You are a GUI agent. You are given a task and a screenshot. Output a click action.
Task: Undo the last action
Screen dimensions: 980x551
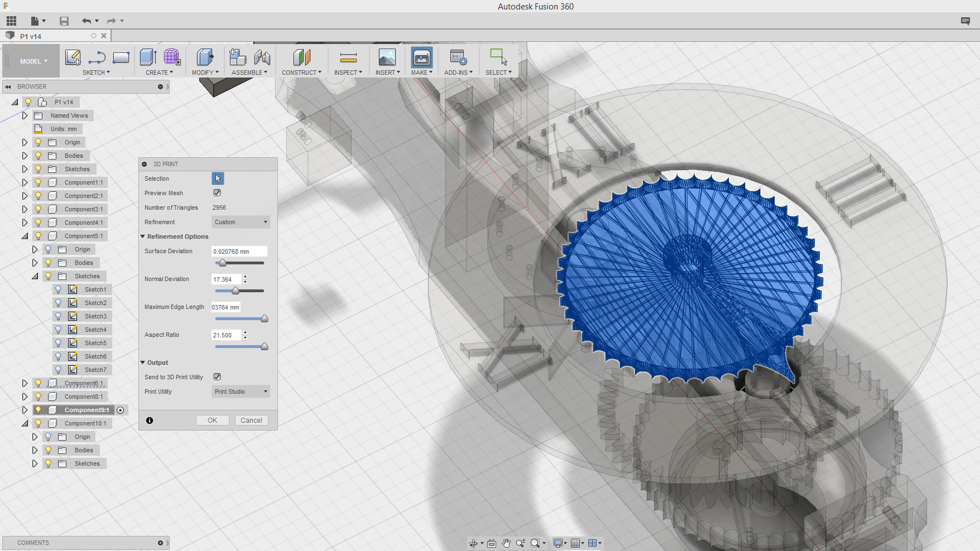tap(87, 21)
